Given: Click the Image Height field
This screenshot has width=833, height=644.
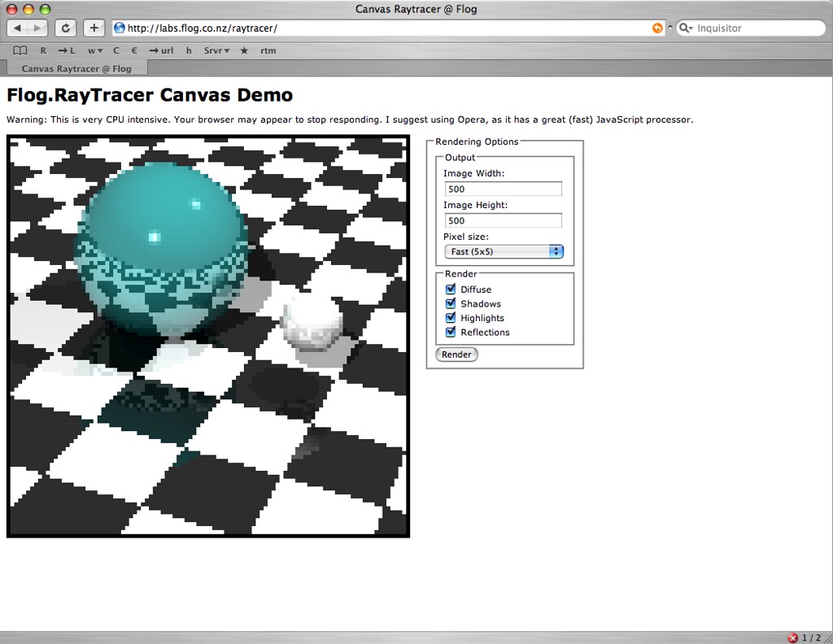Looking at the screenshot, I should 503,220.
